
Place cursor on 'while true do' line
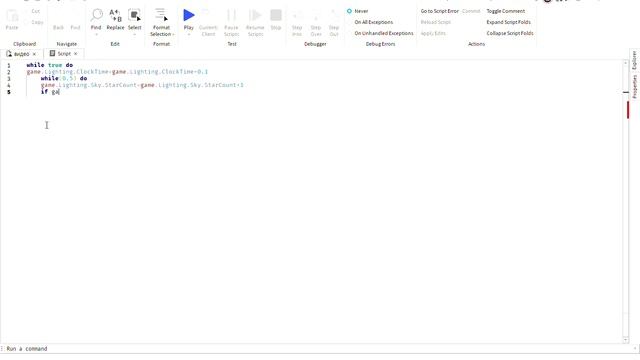[x=50, y=65]
